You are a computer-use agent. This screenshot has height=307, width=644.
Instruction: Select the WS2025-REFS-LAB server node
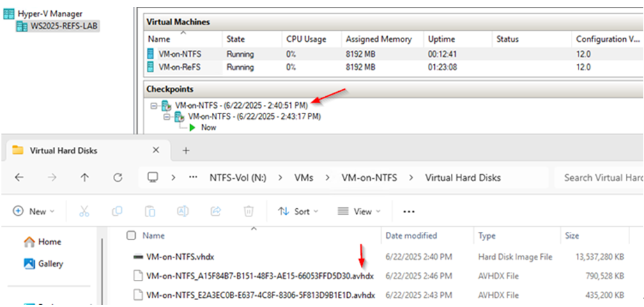[x=59, y=26]
